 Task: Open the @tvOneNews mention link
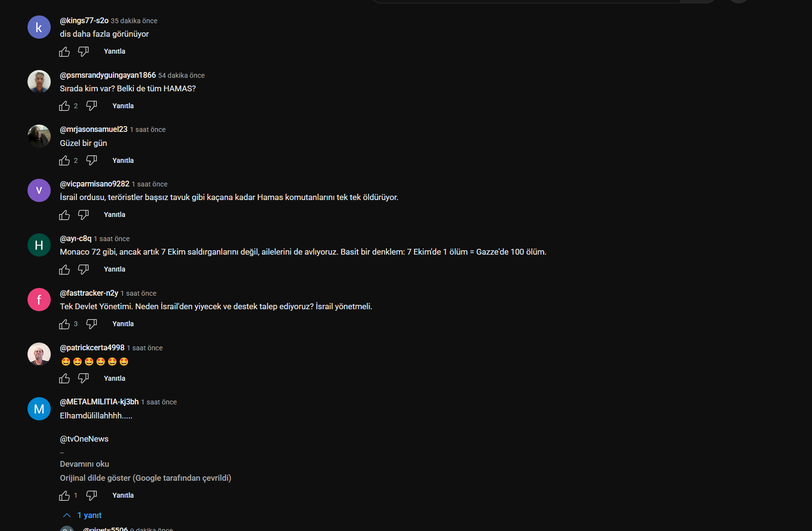(x=84, y=439)
